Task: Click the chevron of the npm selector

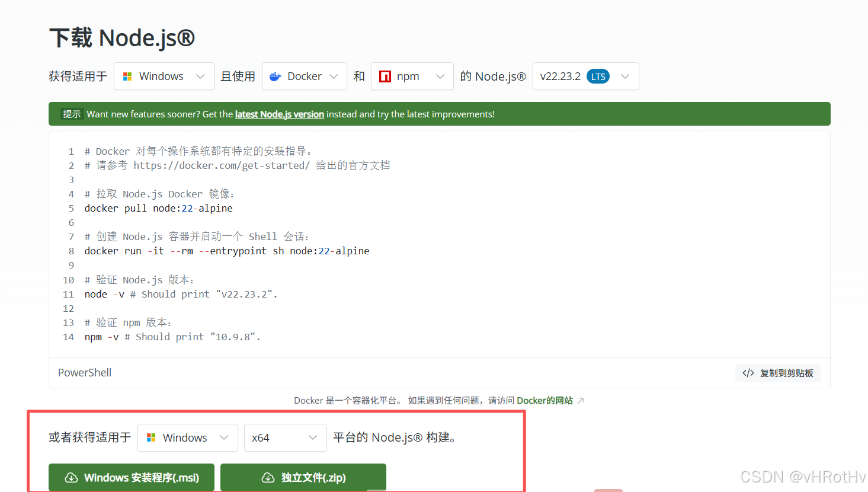Action: [440, 76]
